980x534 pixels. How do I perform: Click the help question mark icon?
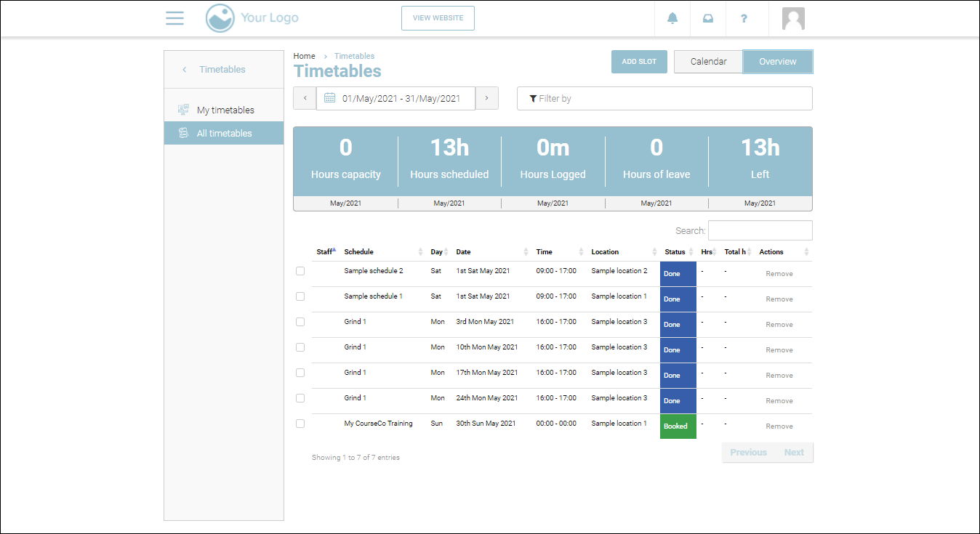(744, 19)
